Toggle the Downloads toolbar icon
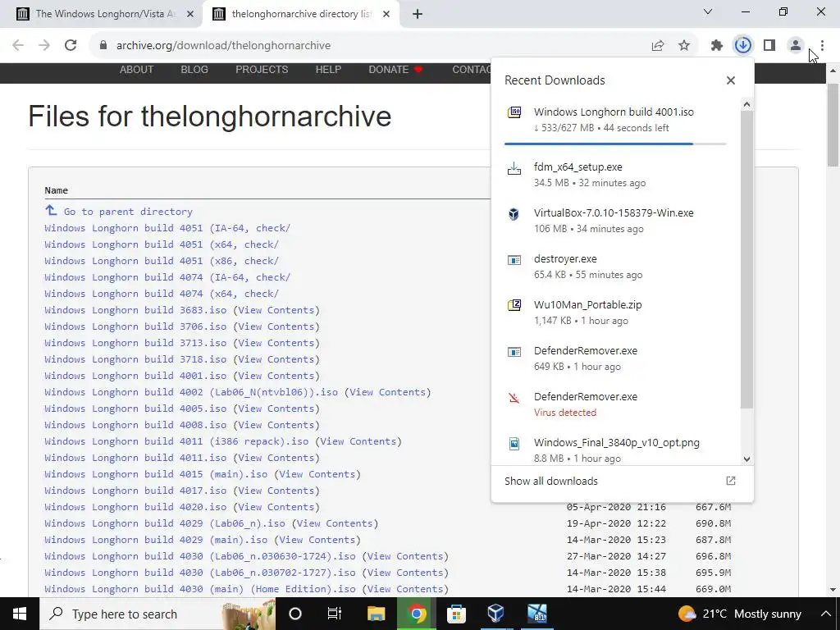Screen dimensions: 840x630 tap(743, 46)
